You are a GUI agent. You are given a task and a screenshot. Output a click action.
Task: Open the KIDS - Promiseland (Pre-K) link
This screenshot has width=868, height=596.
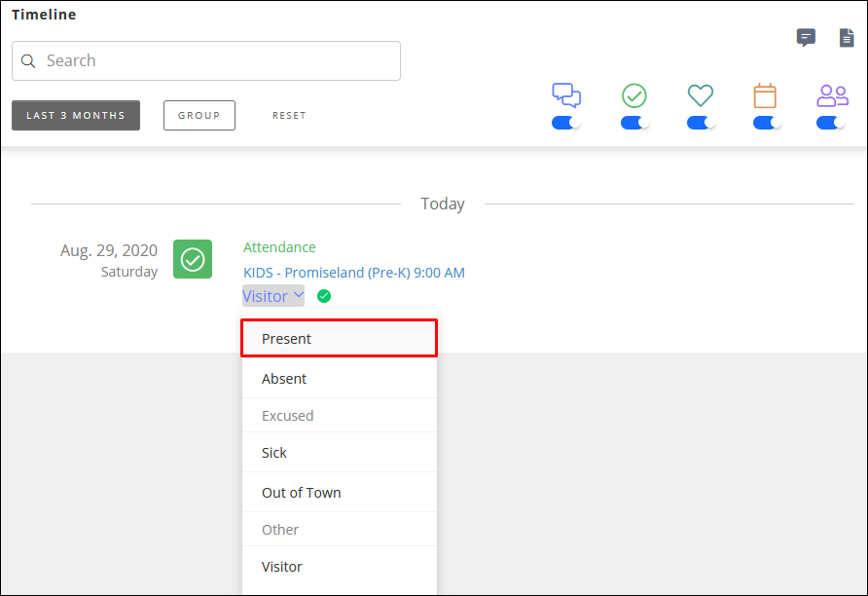pos(354,273)
